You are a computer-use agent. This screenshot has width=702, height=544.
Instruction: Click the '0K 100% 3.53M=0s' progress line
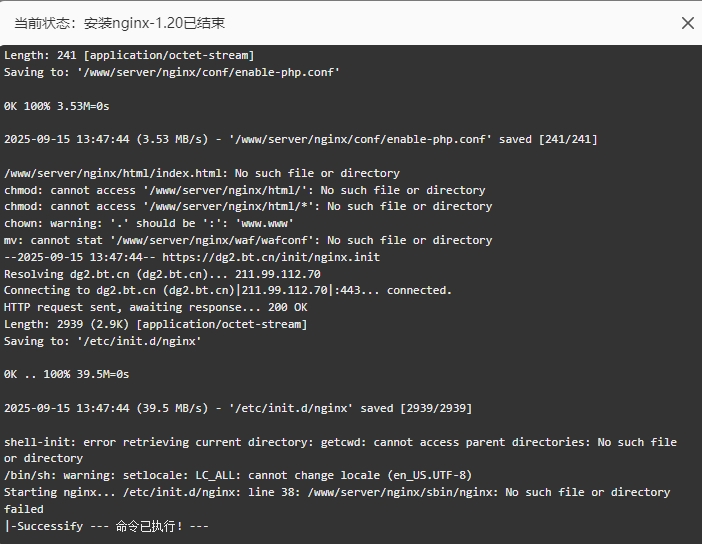(57, 106)
